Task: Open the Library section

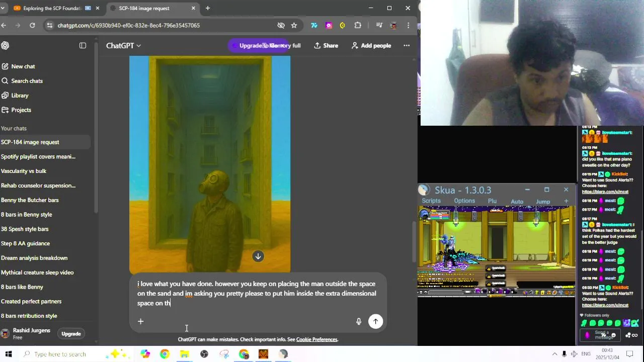Action: [20, 96]
